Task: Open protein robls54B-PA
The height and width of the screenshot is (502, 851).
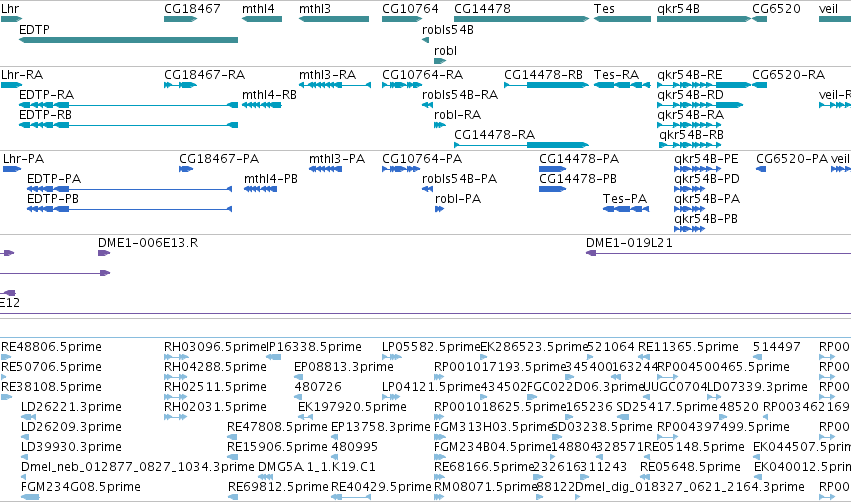Action: point(459,179)
